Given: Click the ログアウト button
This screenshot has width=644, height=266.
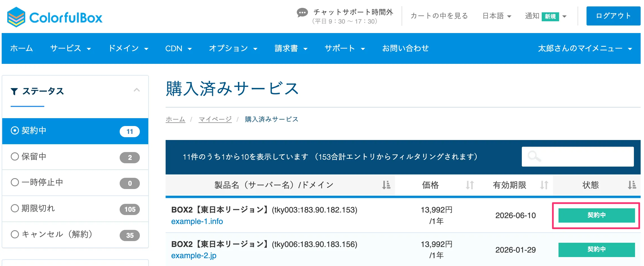Looking at the screenshot, I should [613, 16].
